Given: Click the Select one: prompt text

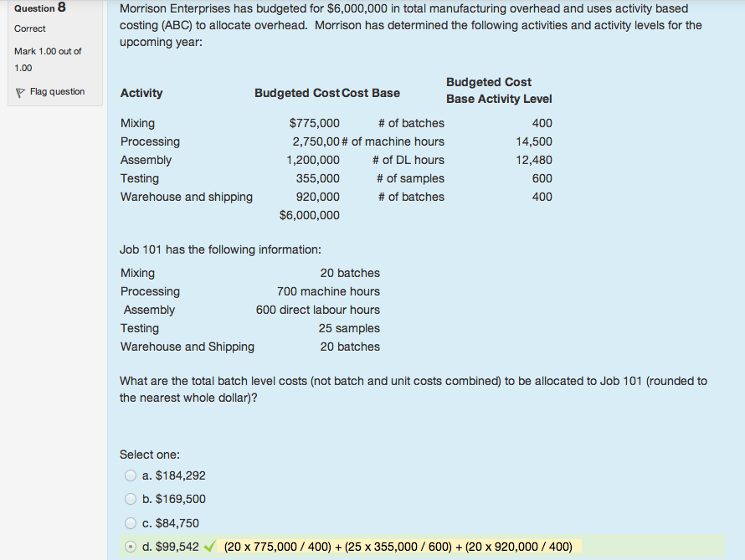Looking at the screenshot, I should (x=150, y=455).
